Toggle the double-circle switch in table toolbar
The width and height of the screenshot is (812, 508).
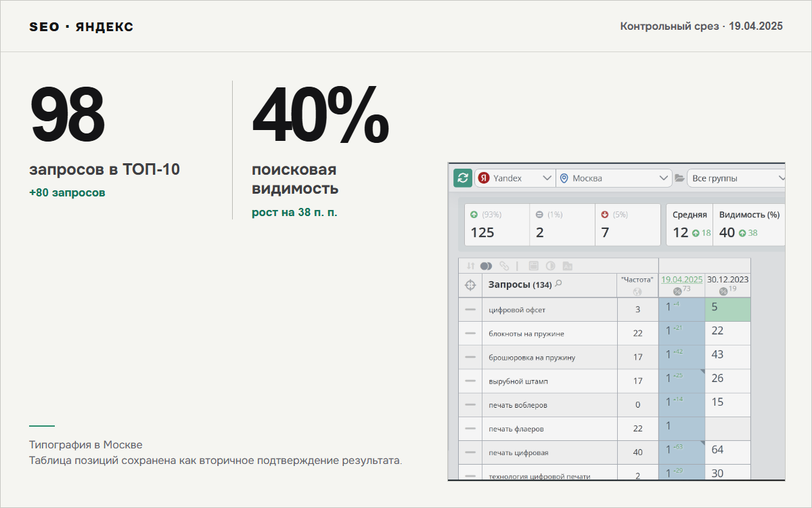tap(485, 266)
